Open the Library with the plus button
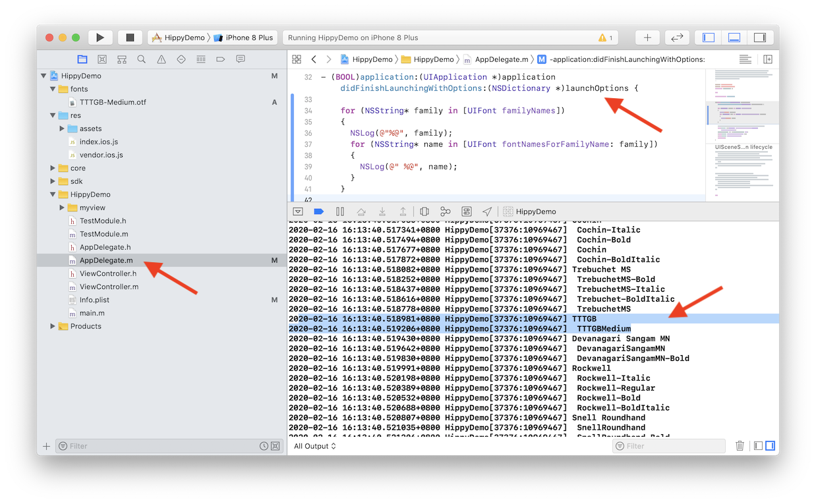The image size is (816, 504). point(647,38)
